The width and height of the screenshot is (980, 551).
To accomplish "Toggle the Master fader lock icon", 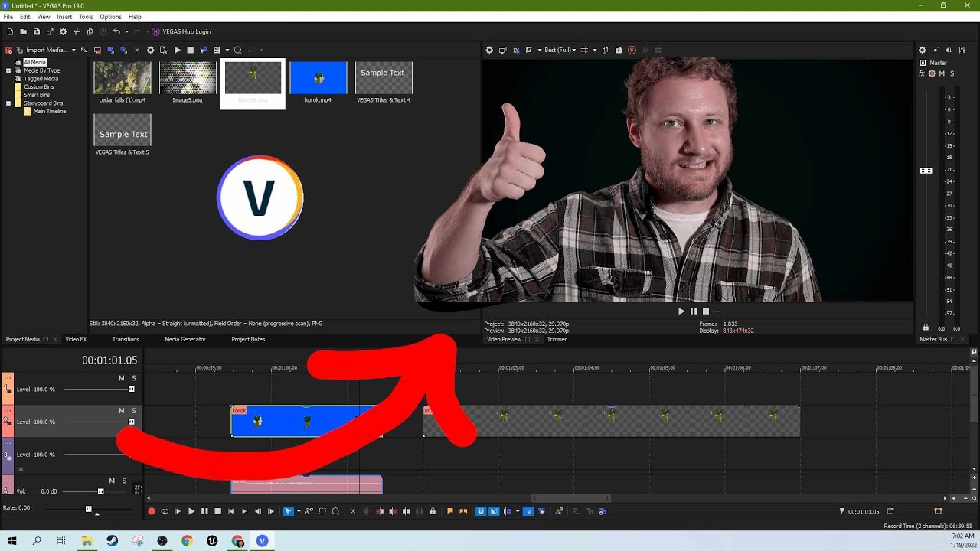I will (926, 328).
